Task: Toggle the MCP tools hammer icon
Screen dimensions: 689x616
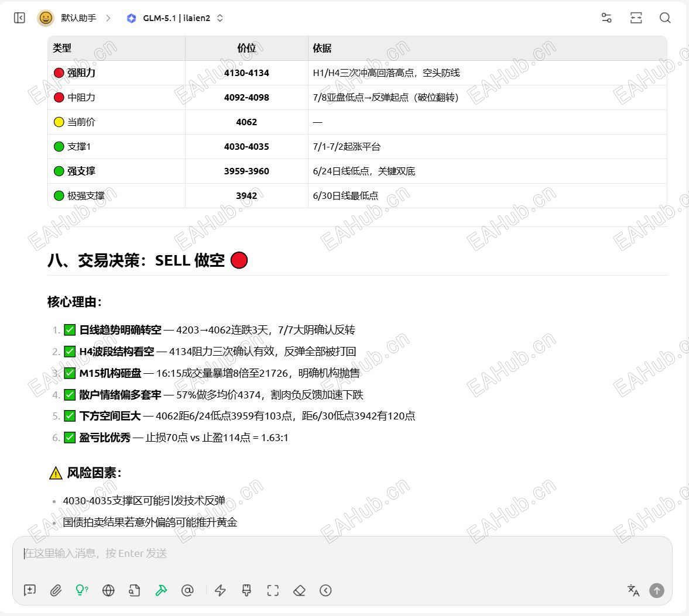Action: pyautogui.click(x=161, y=590)
